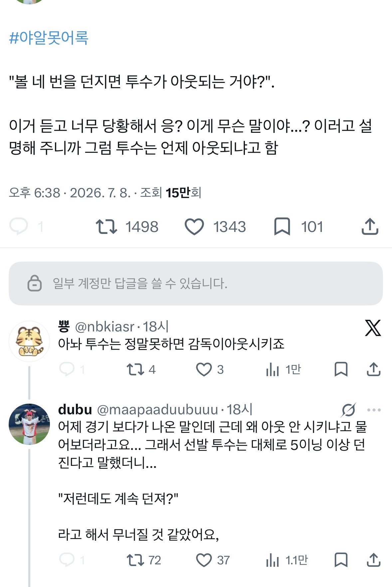Open the #야알못어록 hashtag link
Viewport: 392px width, 587px height.
pos(49,38)
